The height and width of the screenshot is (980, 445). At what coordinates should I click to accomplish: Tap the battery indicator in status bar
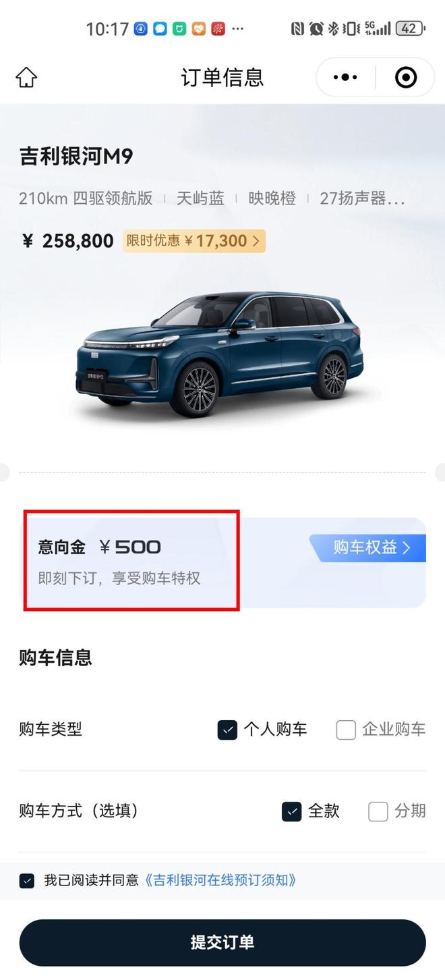(411, 28)
